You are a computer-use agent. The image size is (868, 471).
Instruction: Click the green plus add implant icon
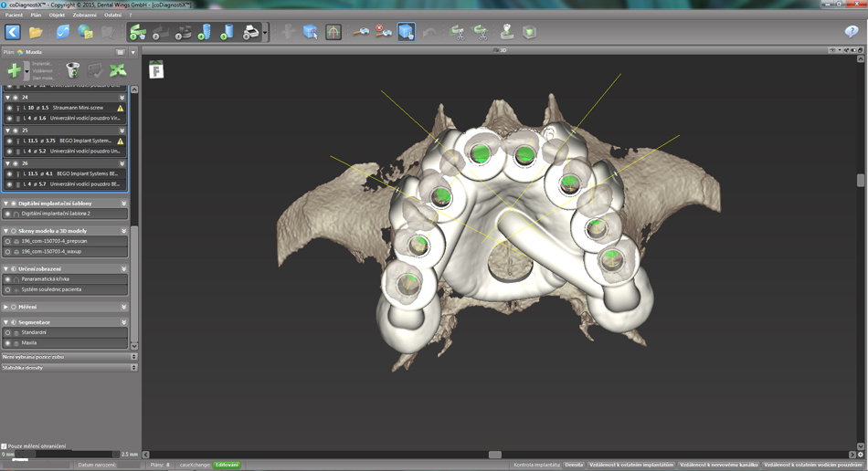pos(15,70)
